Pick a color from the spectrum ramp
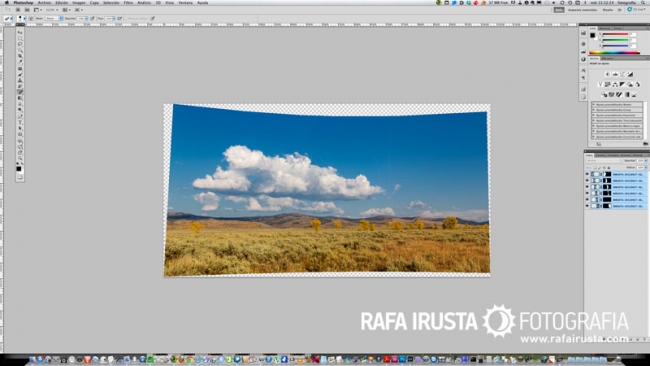Image resolution: width=650 pixels, height=366 pixels. tap(614, 53)
